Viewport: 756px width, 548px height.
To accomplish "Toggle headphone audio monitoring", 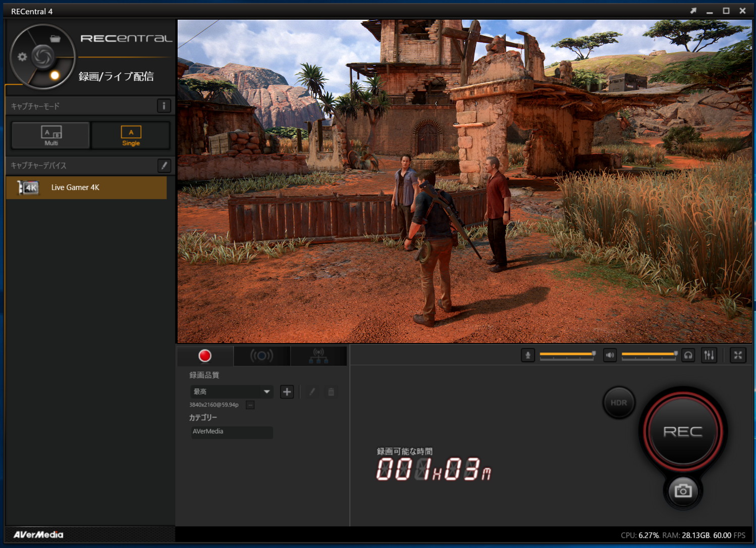I will 688,355.
